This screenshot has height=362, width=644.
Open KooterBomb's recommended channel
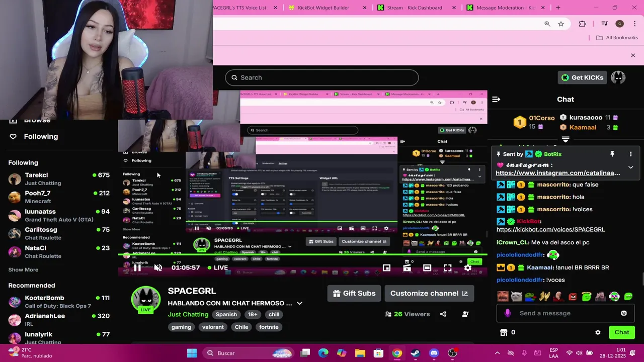[59, 301]
